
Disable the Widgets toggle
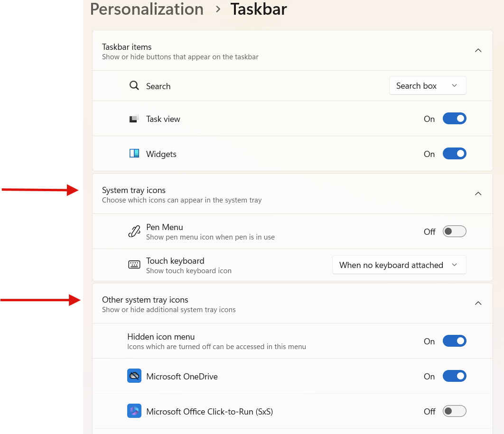pyautogui.click(x=454, y=153)
